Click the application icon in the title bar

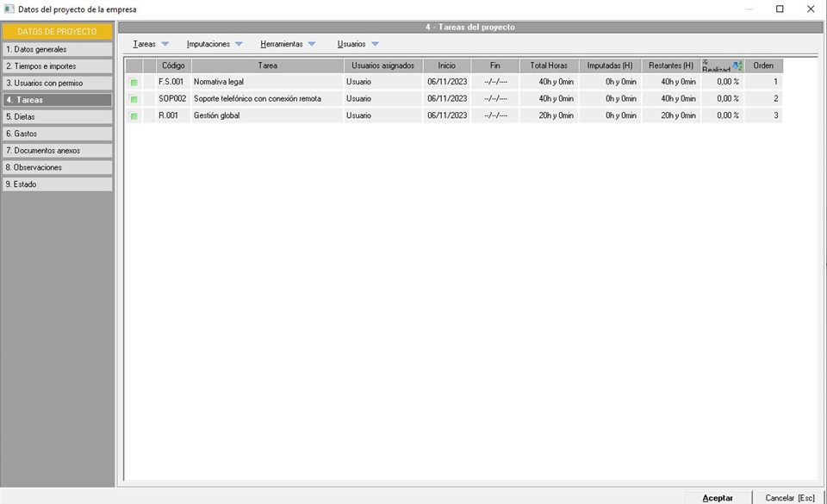(x=9, y=9)
